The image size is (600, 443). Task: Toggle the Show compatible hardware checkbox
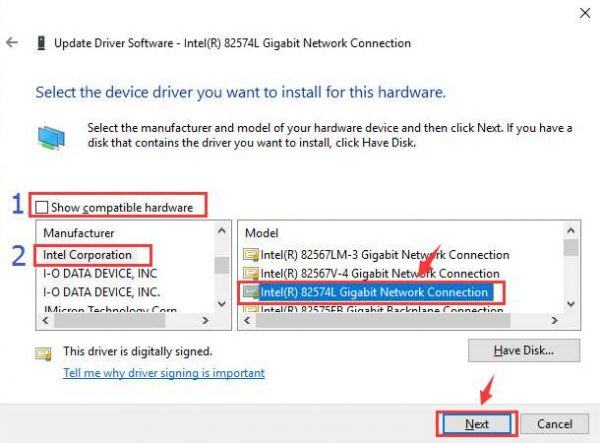point(41,207)
